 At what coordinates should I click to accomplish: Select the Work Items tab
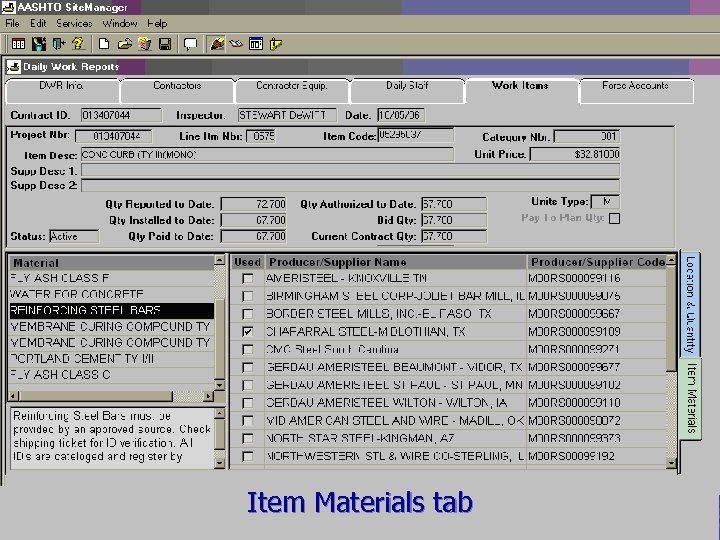[521, 90]
